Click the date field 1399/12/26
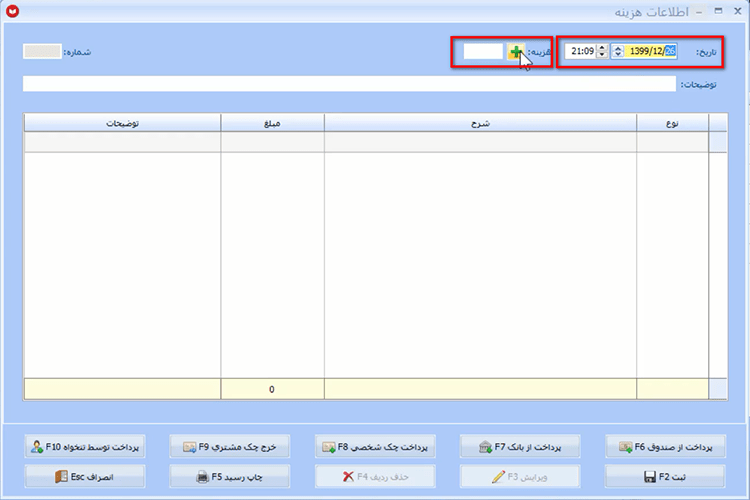Viewport: 750px width, 500px height. click(650, 51)
